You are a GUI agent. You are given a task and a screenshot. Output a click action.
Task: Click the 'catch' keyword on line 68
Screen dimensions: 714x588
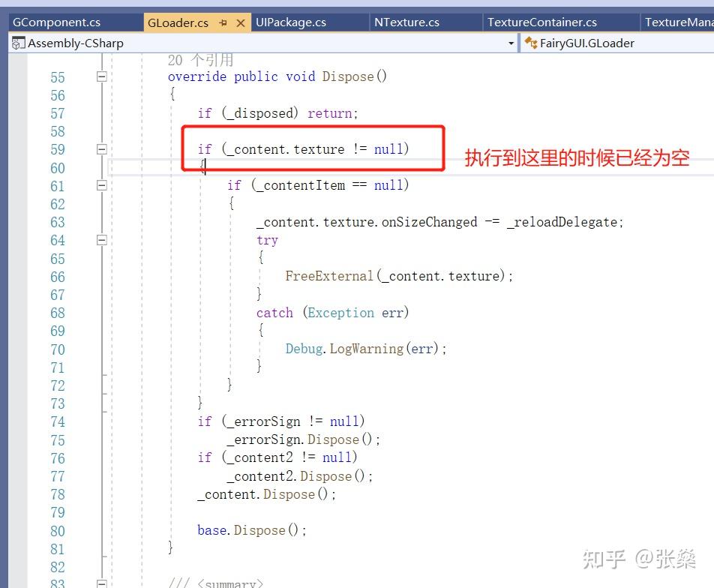(274, 313)
